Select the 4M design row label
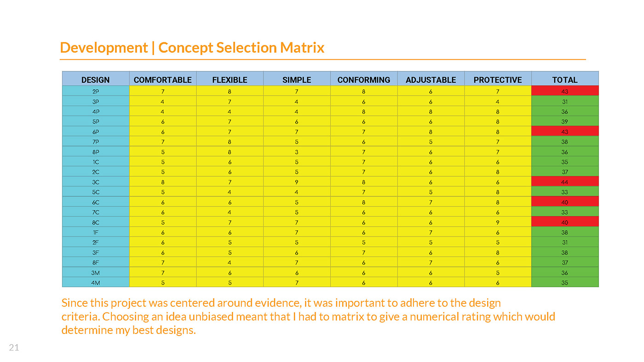 click(96, 283)
